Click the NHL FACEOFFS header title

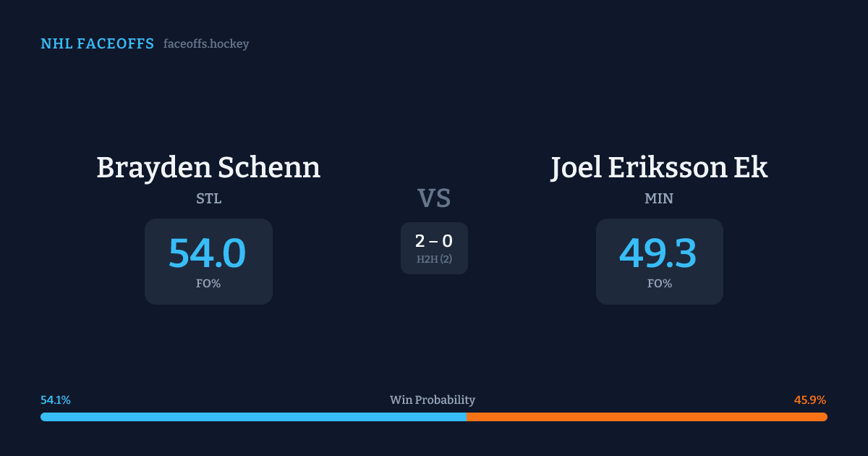[x=97, y=44]
